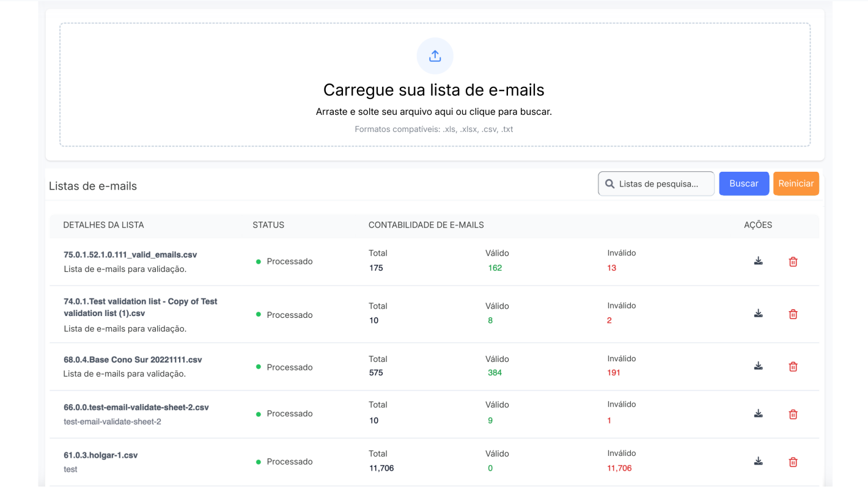This screenshot has height=489, width=868.
Task: Delete the Base Cono Sur 20221111.csv list
Action: point(793,367)
